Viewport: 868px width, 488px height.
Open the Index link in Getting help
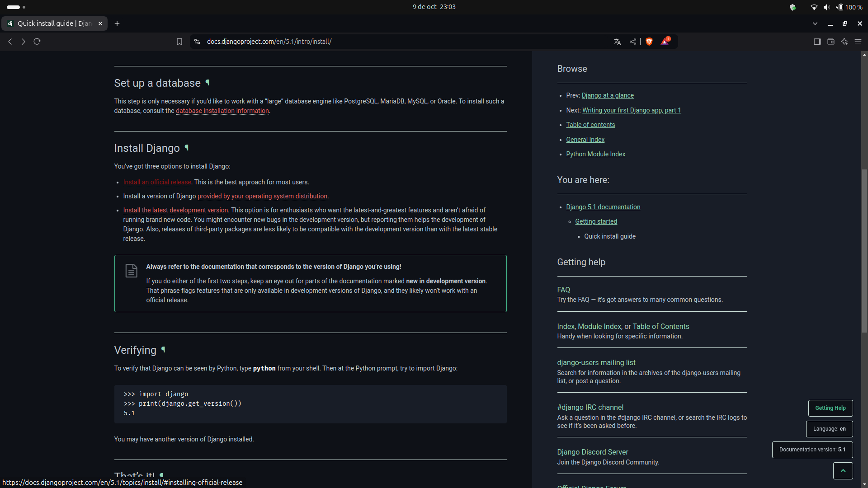[x=566, y=326]
